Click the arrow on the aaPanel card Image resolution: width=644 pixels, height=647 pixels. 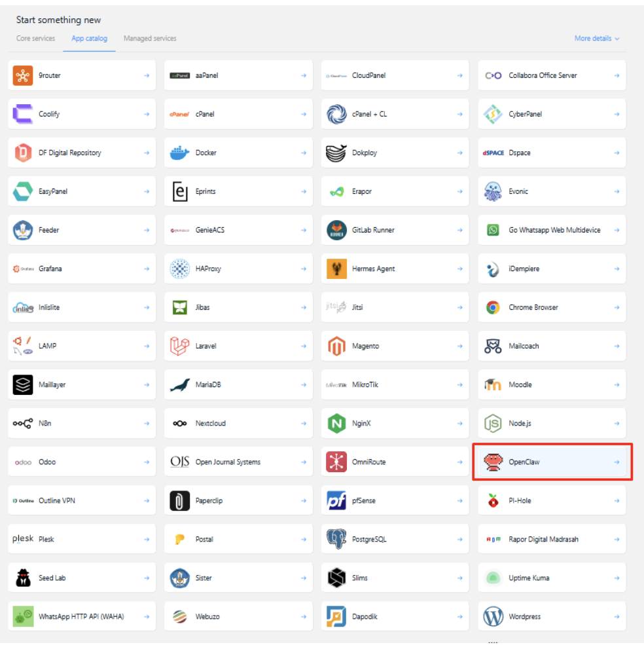304,75
